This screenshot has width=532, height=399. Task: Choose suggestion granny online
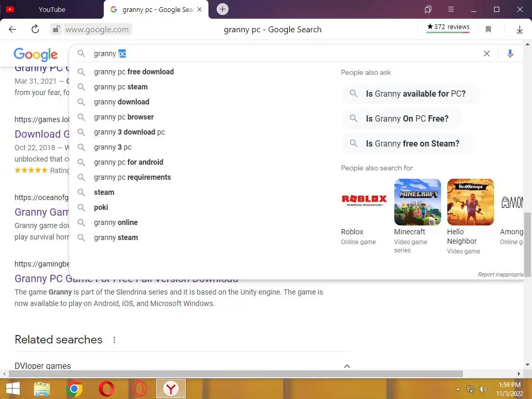coord(116,222)
